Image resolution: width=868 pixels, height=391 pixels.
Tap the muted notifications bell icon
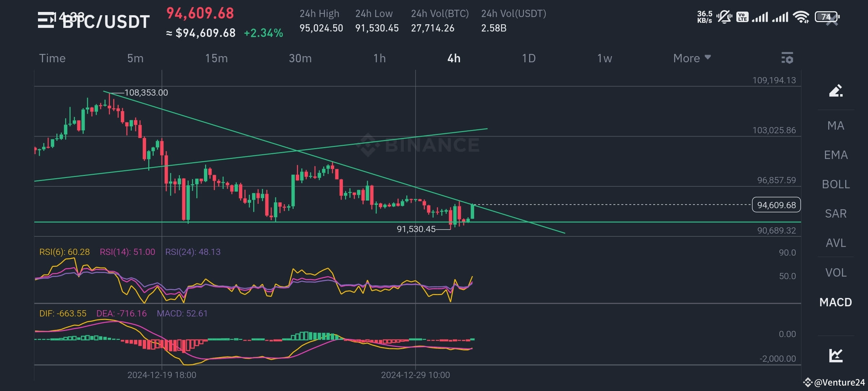tap(724, 17)
